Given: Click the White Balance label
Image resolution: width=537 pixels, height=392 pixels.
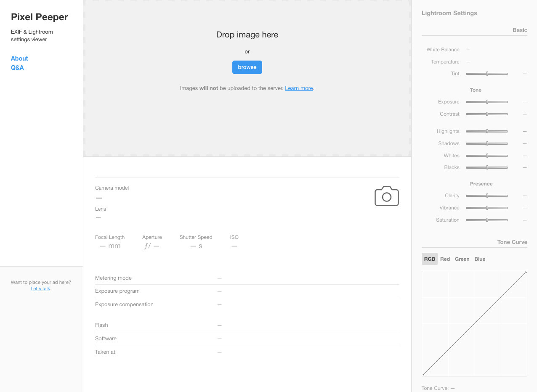Looking at the screenshot, I should click(443, 50).
